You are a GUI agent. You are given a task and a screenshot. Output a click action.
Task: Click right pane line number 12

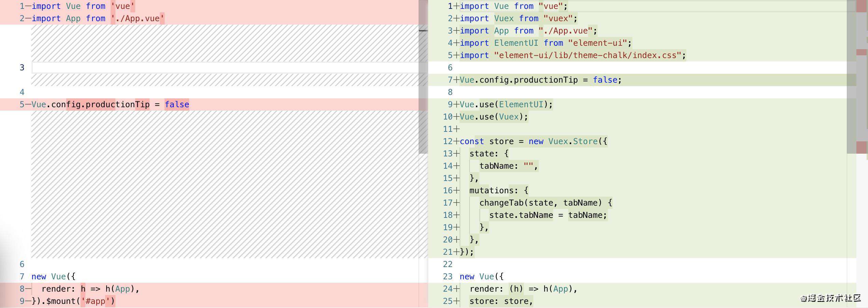[x=448, y=141]
